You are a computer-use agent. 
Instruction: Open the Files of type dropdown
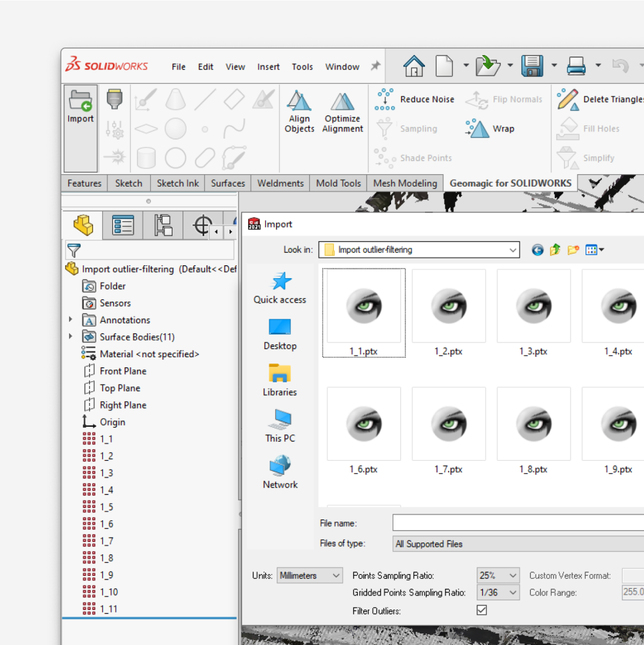tap(518, 544)
